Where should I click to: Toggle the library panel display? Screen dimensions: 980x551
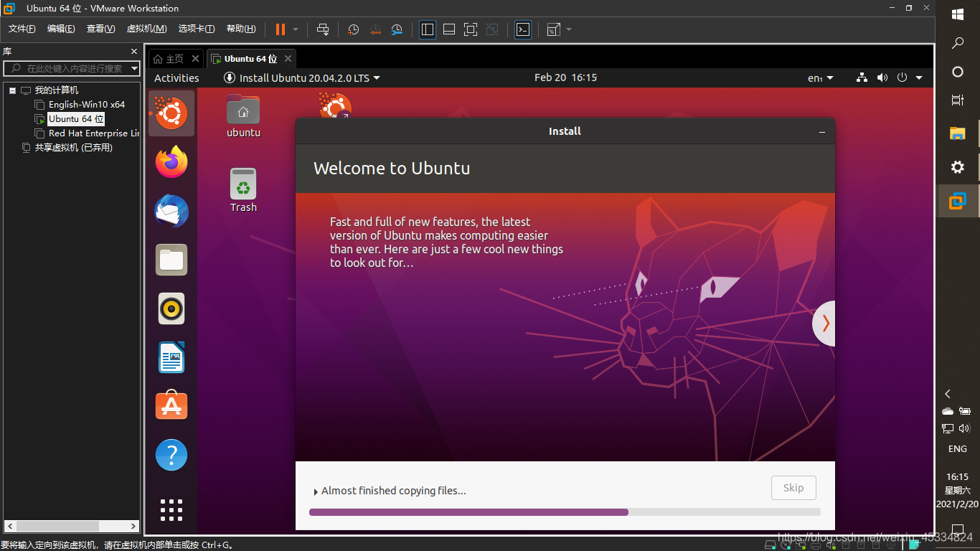click(x=427, y=29)
